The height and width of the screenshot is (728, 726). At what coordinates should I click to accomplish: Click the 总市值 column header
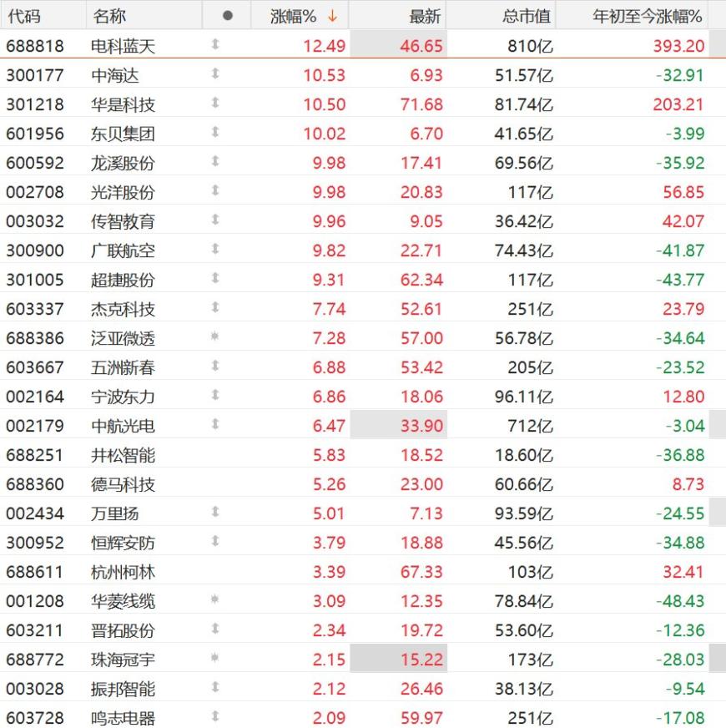527,16
